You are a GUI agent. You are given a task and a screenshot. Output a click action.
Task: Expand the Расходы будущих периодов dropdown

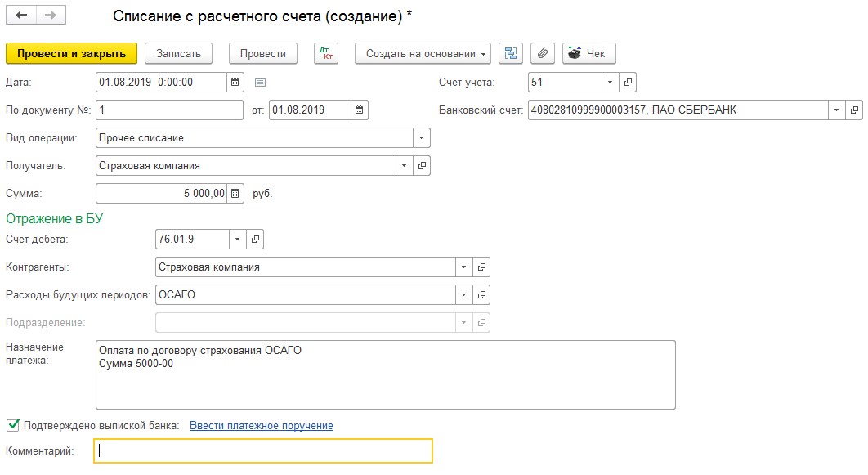(464, 294)
